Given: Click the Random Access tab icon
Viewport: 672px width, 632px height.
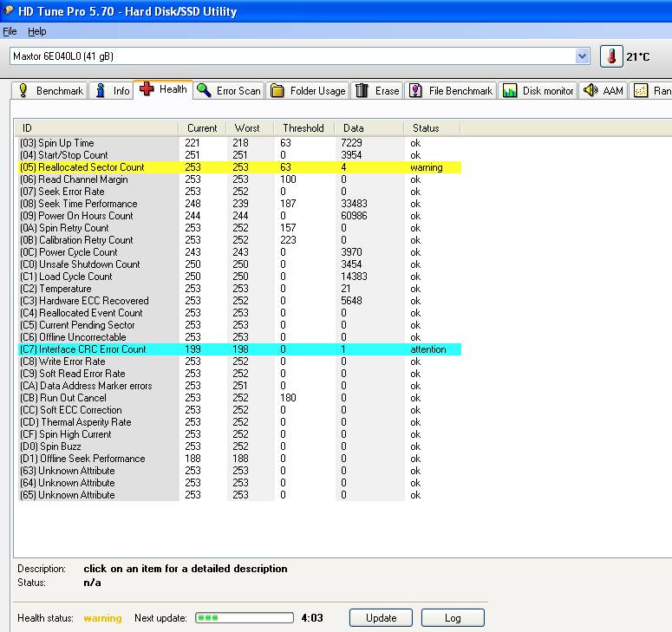Looking at the screenshot, I should point(641,90).
